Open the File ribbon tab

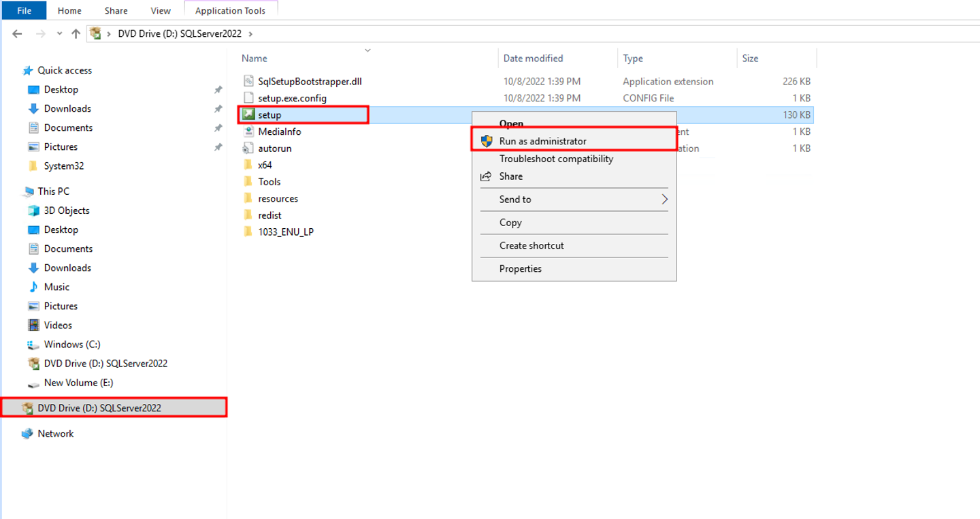coord(24,10)
